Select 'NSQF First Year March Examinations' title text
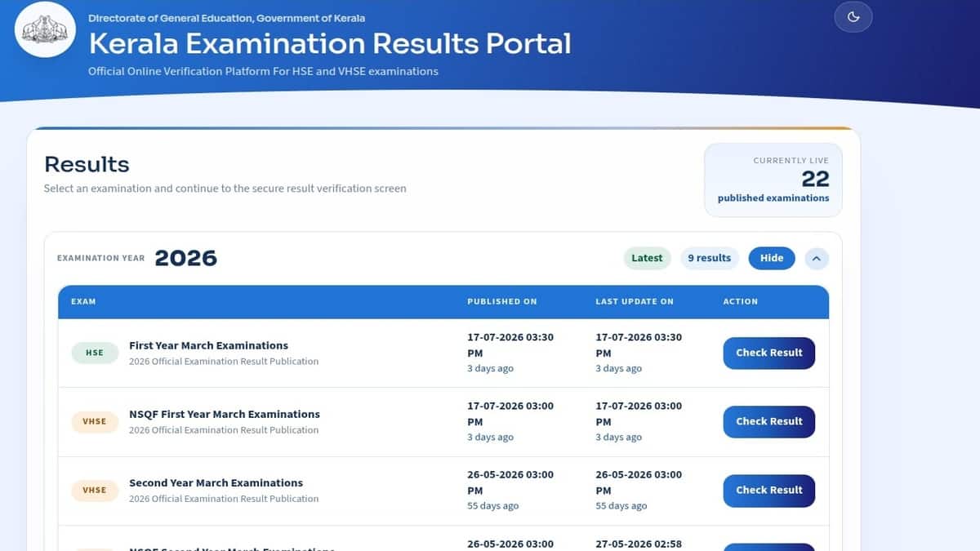 coord(225,414)
